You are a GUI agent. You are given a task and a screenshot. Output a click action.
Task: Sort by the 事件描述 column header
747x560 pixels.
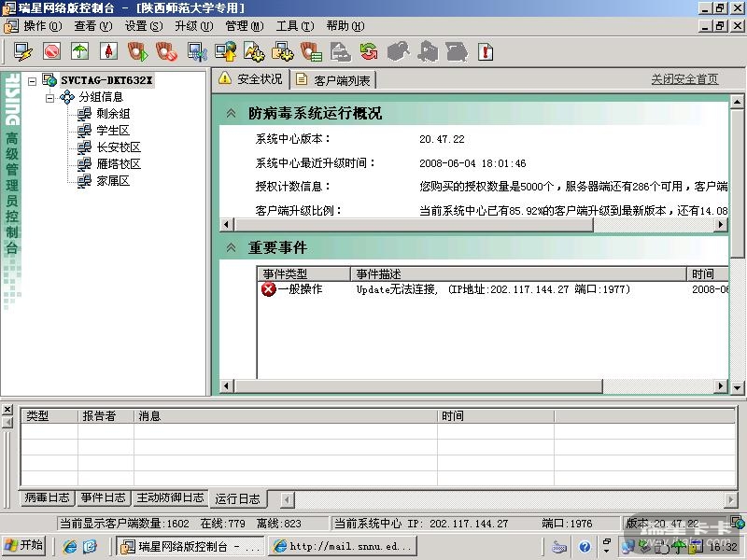point(518,273)
